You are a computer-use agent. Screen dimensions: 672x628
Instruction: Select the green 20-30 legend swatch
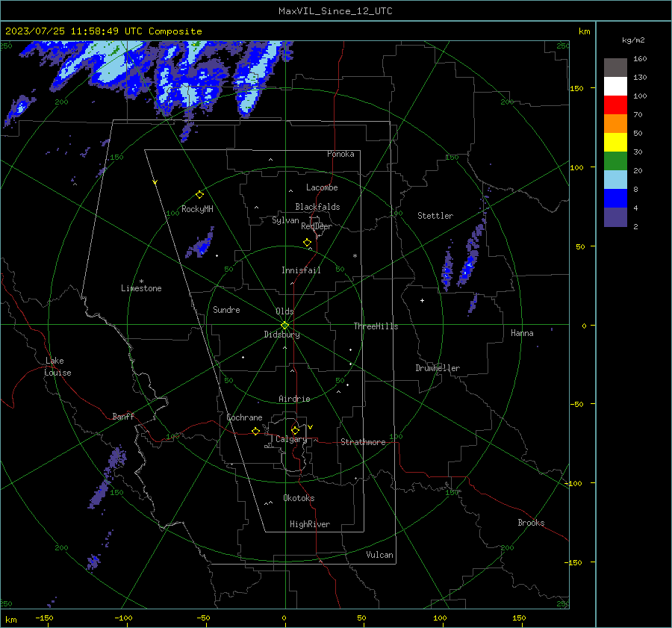[x=615, y=161]
